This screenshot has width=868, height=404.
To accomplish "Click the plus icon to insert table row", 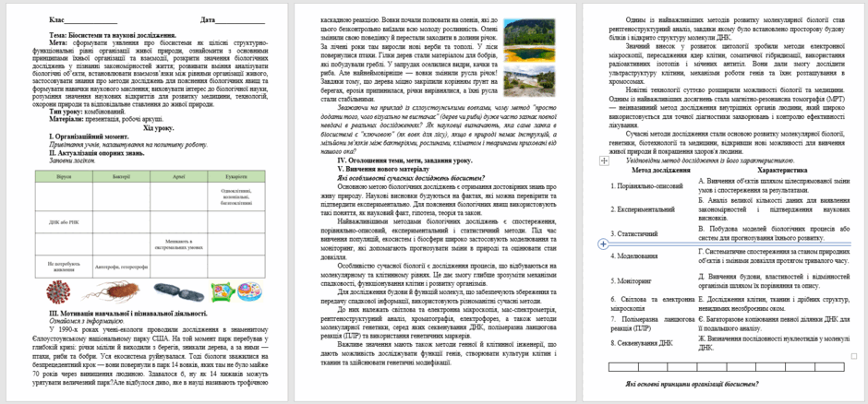I will point(603,244).
